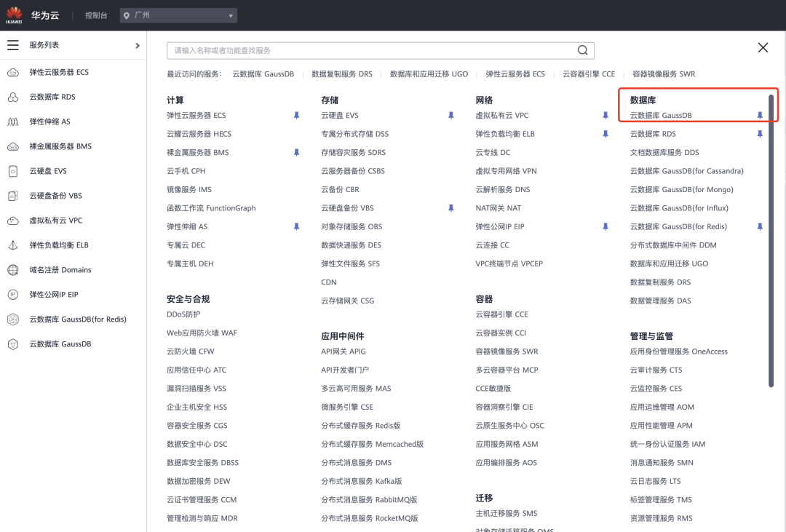This screenshot has width=786, height=532.
Task: Unpin 弹性公网IP EIP in 网络 list
Action: tap(605, 226)
